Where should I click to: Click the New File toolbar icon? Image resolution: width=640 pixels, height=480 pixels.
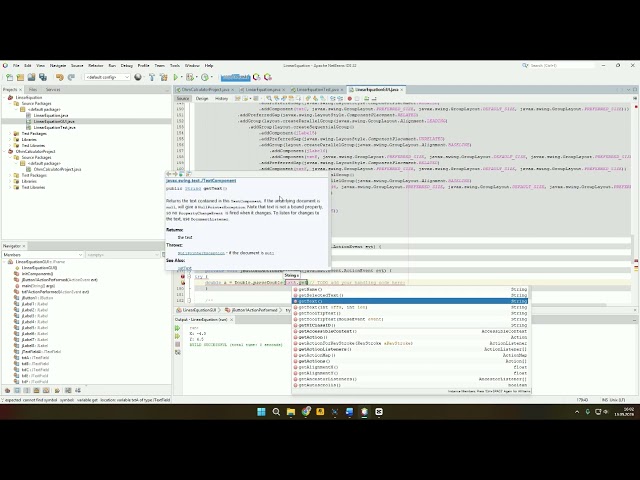click(x=9, y=77)
